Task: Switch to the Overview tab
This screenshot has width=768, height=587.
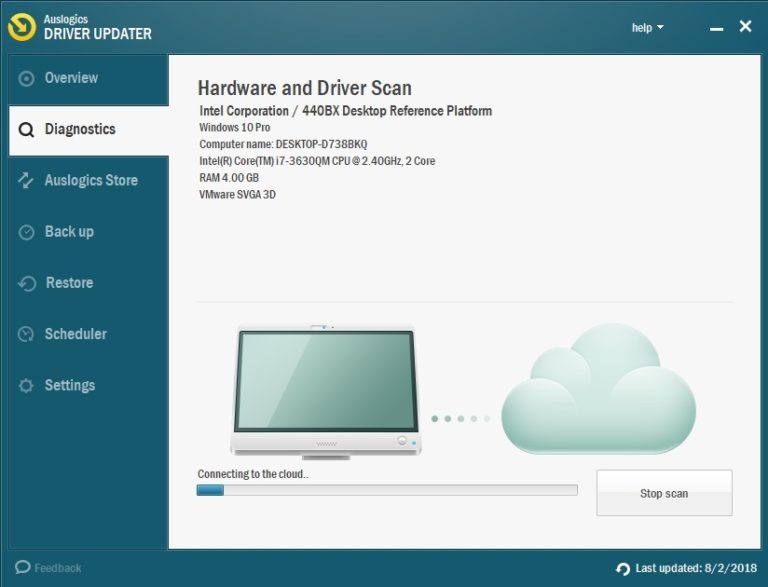Action: pyautogui.click(x=71, y=78)
